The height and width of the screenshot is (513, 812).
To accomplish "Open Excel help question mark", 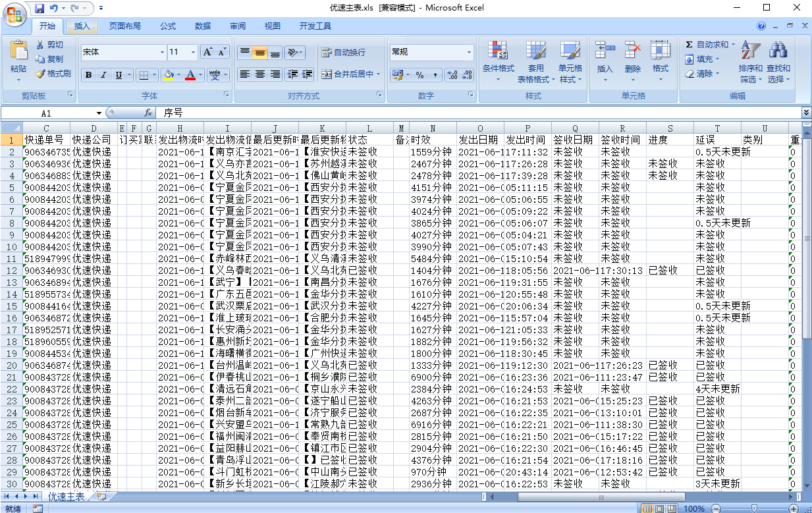I will click(761, 26).
